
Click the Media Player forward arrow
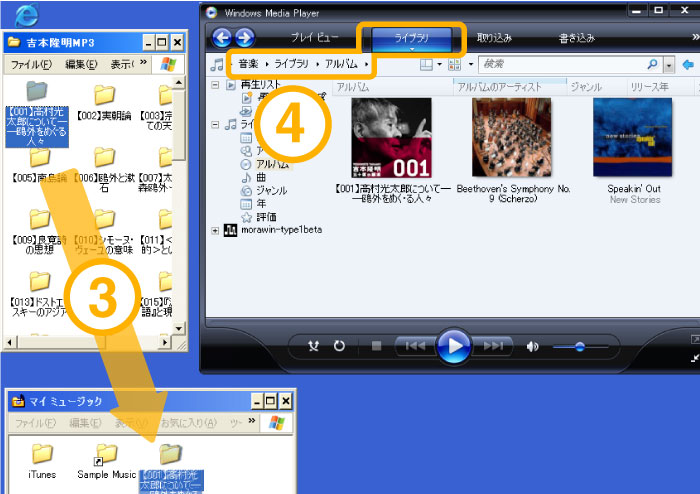point(243,38)
